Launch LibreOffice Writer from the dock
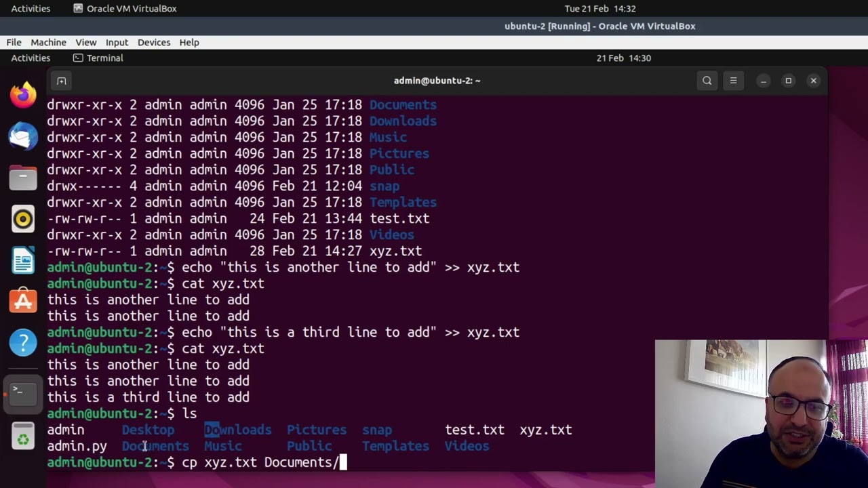 [x=23, y=260]
